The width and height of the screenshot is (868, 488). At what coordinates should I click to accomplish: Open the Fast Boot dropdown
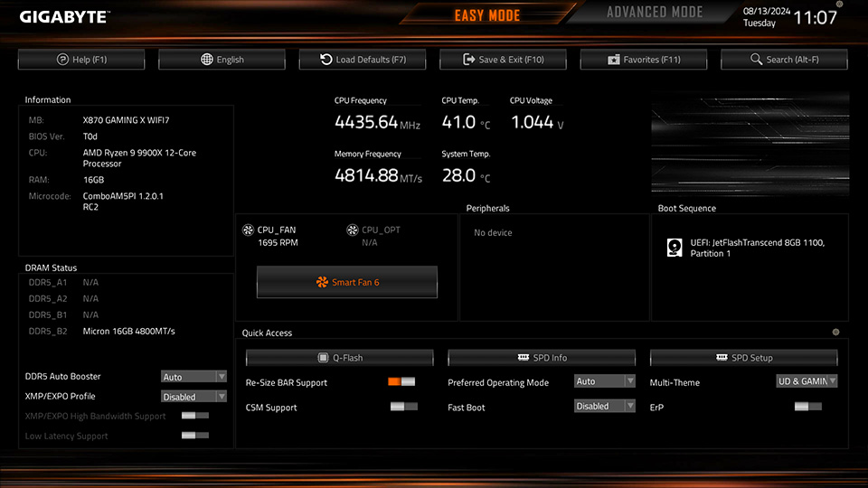605,407
